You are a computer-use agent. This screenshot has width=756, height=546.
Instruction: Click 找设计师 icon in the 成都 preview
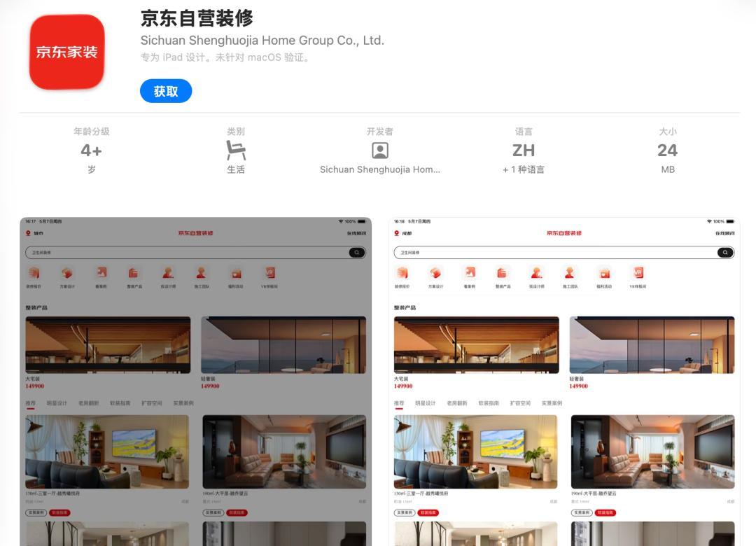536,273
